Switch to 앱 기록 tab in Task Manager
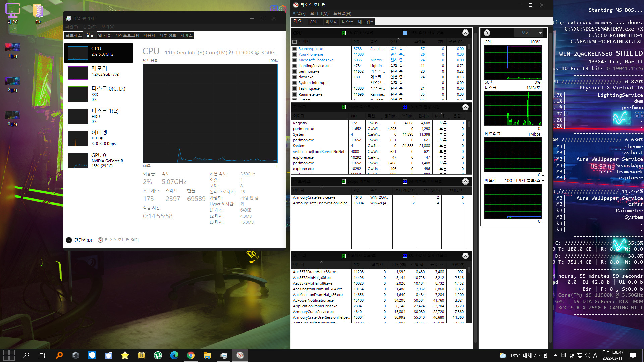This screenshot has height=362, width=644. tap(104, 35)
